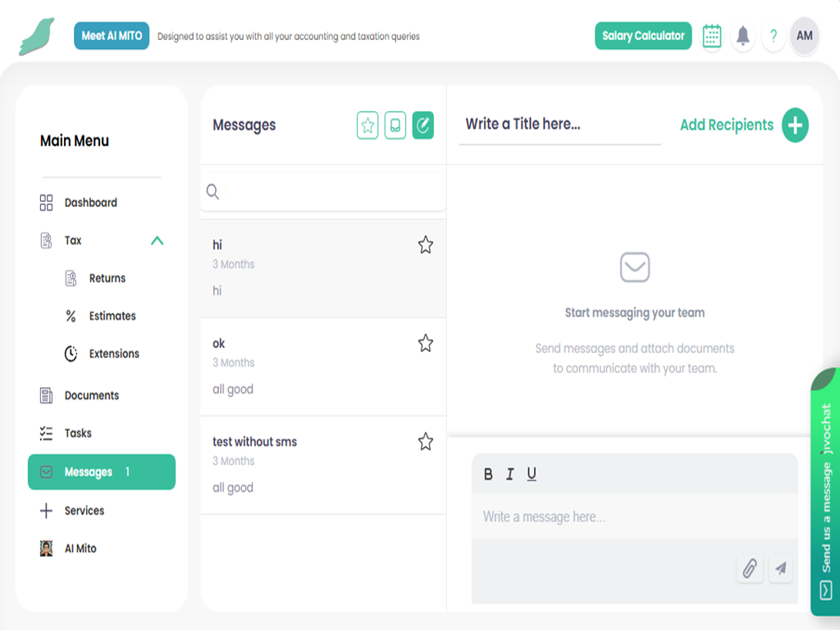Click the Extensions clock icon

(x=71, y=353)
